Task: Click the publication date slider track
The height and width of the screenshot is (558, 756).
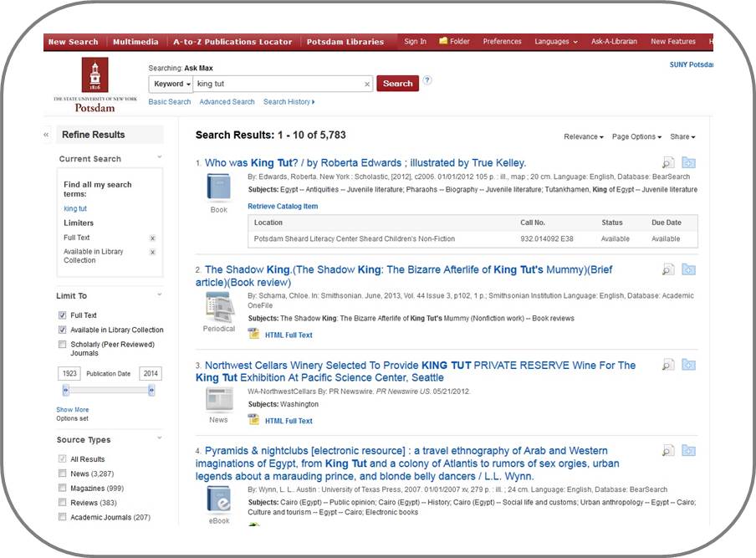Action: pos(109,390)
